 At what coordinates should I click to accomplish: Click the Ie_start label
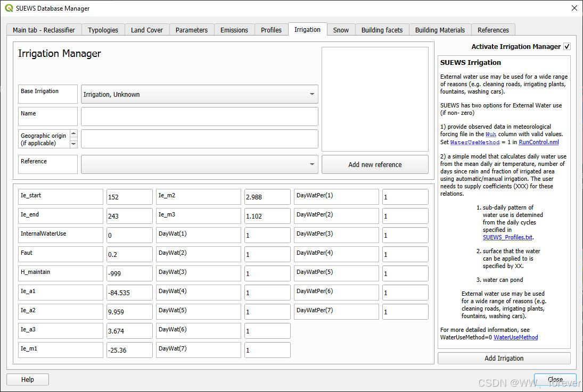coord(61,197)
